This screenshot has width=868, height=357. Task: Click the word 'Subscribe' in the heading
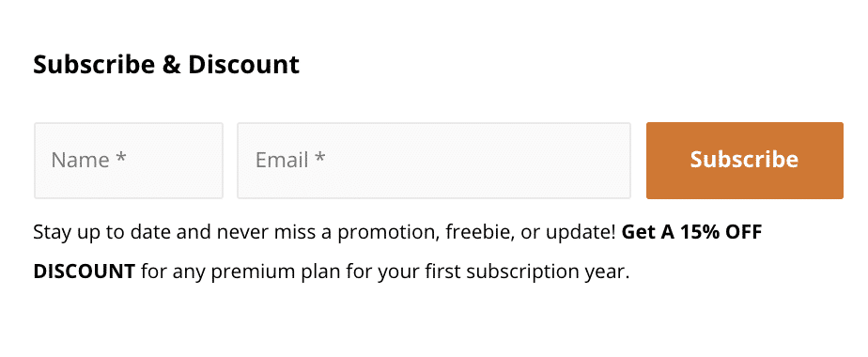tap(94, 65)
